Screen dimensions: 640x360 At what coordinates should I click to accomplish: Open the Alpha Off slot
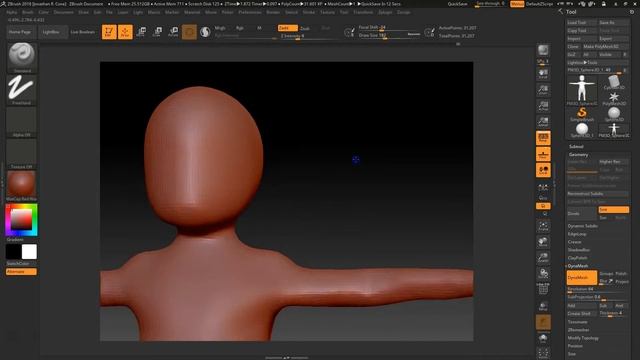click(x=22, y=122)
